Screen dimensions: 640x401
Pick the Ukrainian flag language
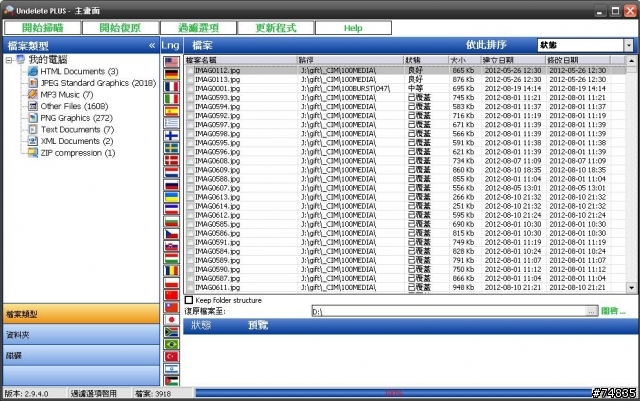pos(171,197)
